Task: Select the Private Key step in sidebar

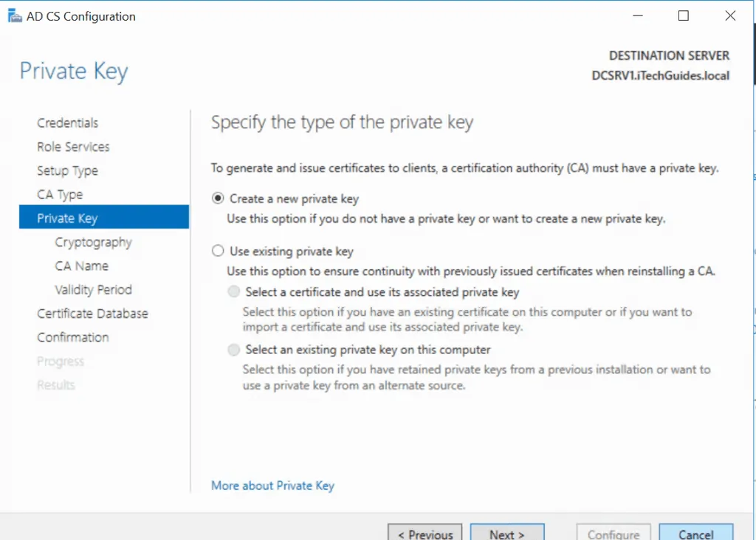Action: 104,217
